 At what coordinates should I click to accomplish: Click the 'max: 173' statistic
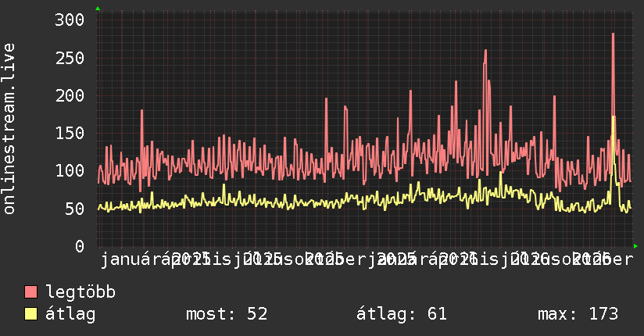click(578, 314)
